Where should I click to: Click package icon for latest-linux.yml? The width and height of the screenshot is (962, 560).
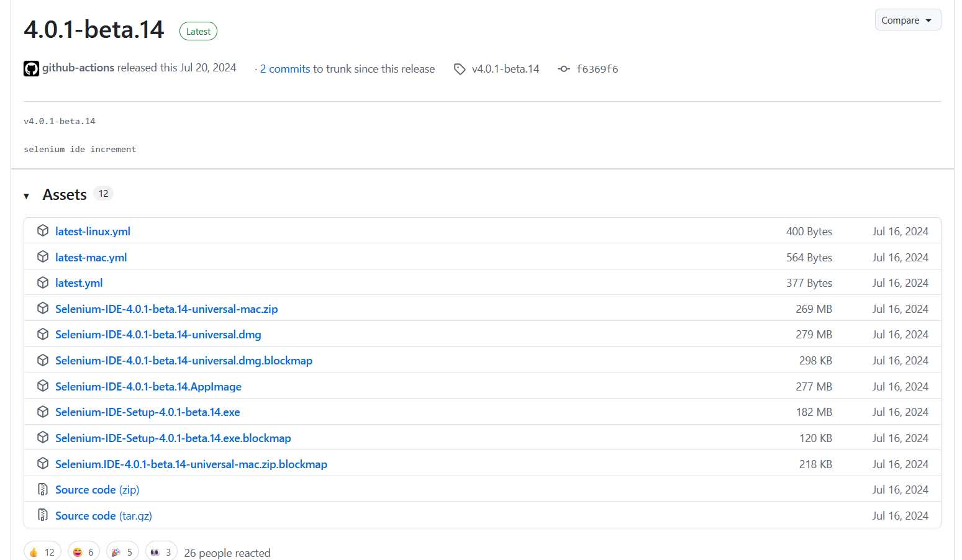click(43, 231)
